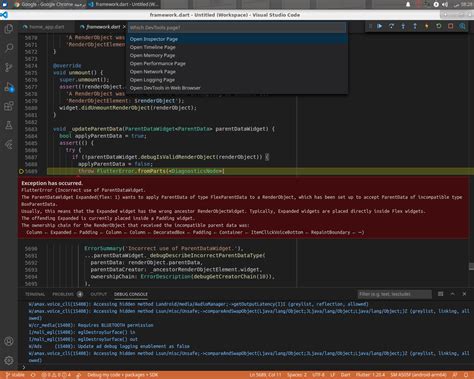Open the Testing flask view
474x379 pixels.
9,125
